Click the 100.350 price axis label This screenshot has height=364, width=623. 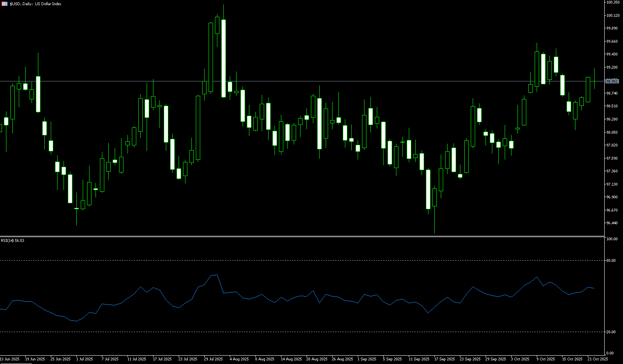tap(613, 2)
